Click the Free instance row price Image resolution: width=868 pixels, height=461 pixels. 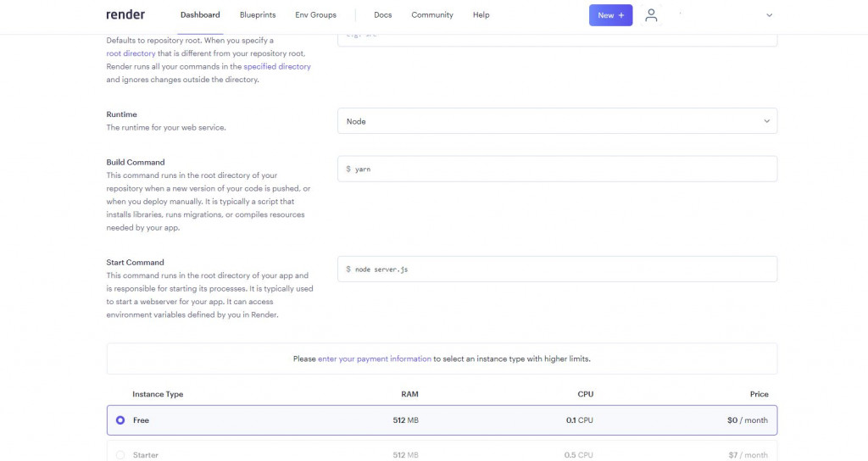(x=746, y=420)
